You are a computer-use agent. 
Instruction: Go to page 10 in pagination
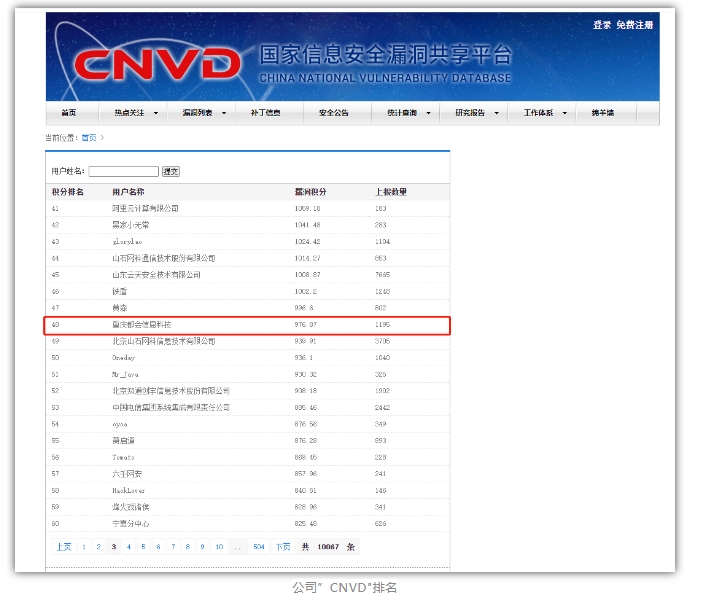219,547
